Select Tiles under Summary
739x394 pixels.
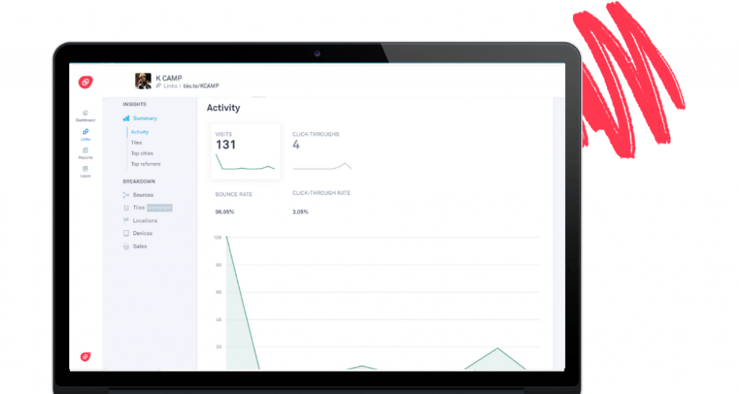point(136,142)
